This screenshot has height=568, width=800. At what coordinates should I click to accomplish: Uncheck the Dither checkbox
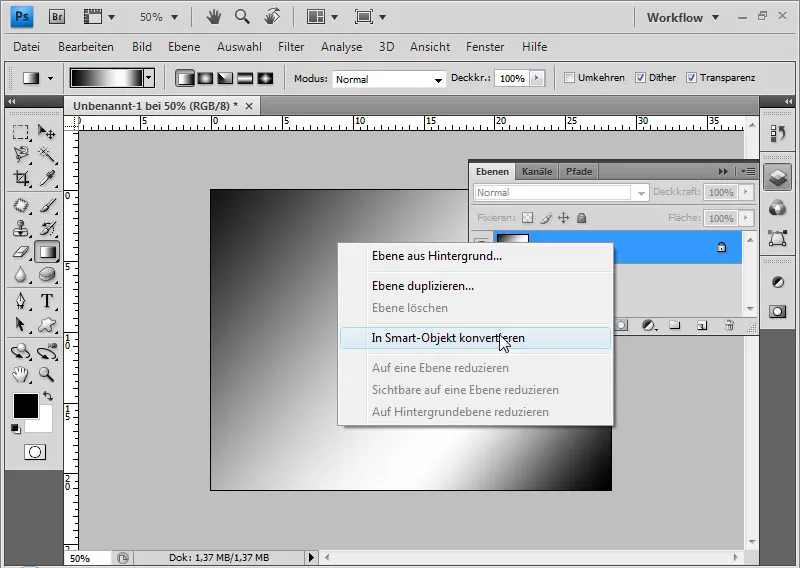click(640, 78)
